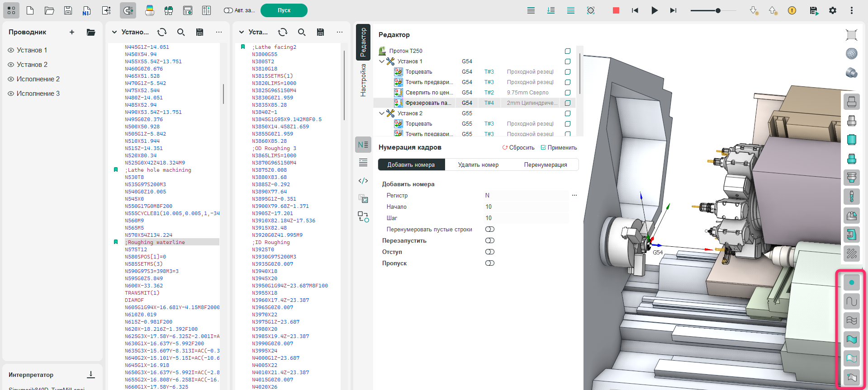868x390 pixels.
Task: Collapse the Установ 2 tree node
Action: (x=382, y=113)
